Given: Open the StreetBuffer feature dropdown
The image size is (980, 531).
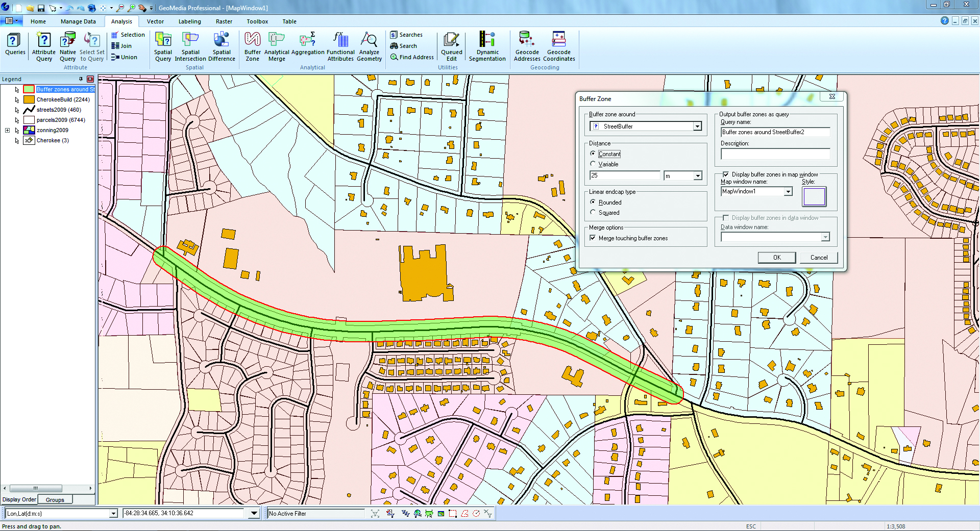Looking at the screenshot, I should [x=697, y=127].
